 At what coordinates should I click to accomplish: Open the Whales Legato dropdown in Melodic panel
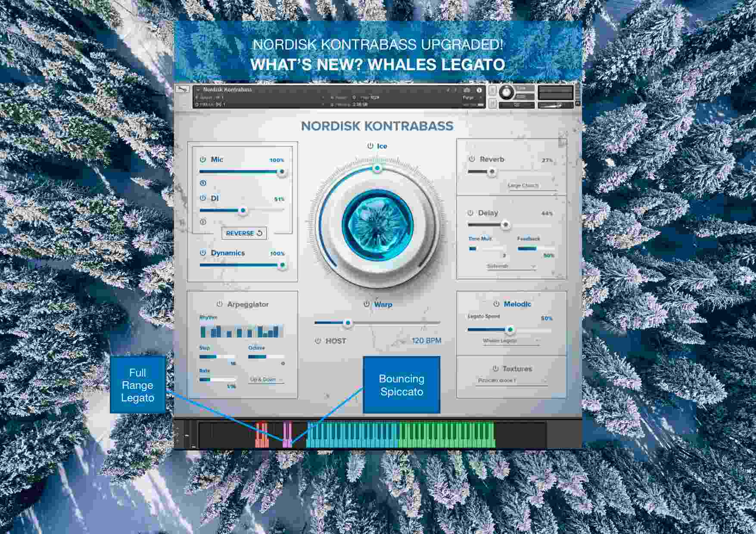pyautogui.click(x=511, y=342)
